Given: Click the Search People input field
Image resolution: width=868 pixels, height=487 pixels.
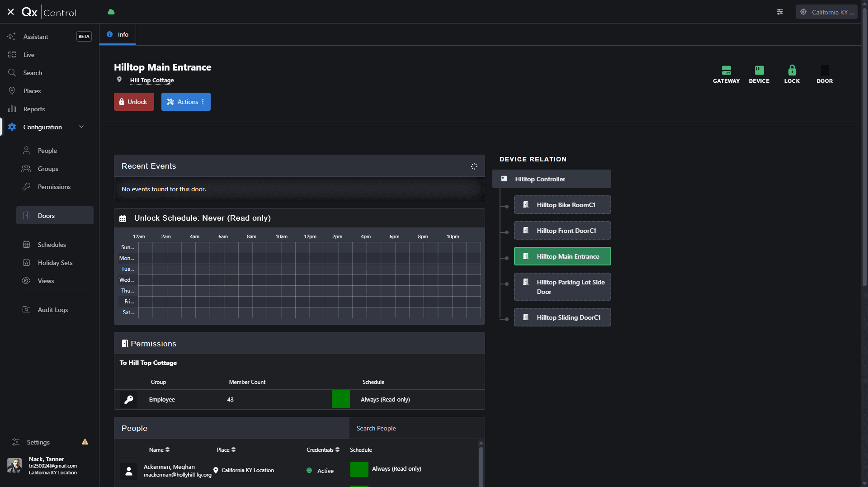Looking at the screenshot, I should [417, 428].
